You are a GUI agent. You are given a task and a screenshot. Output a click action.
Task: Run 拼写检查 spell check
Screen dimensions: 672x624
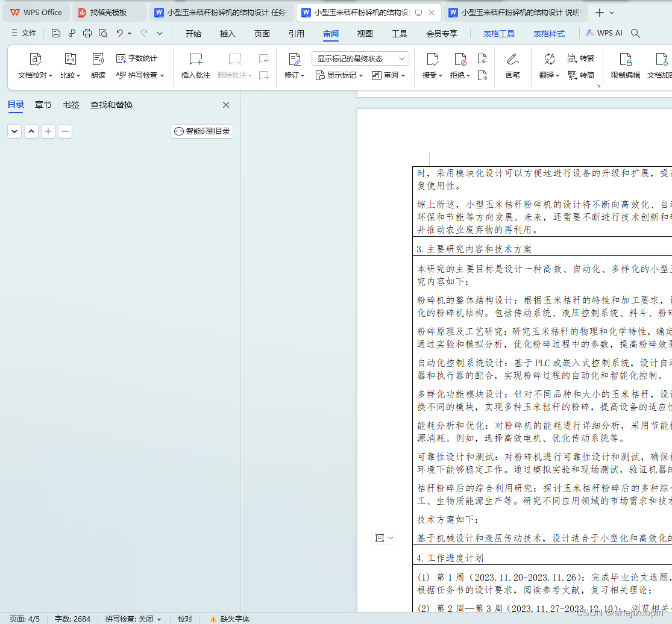pos(140,75)
